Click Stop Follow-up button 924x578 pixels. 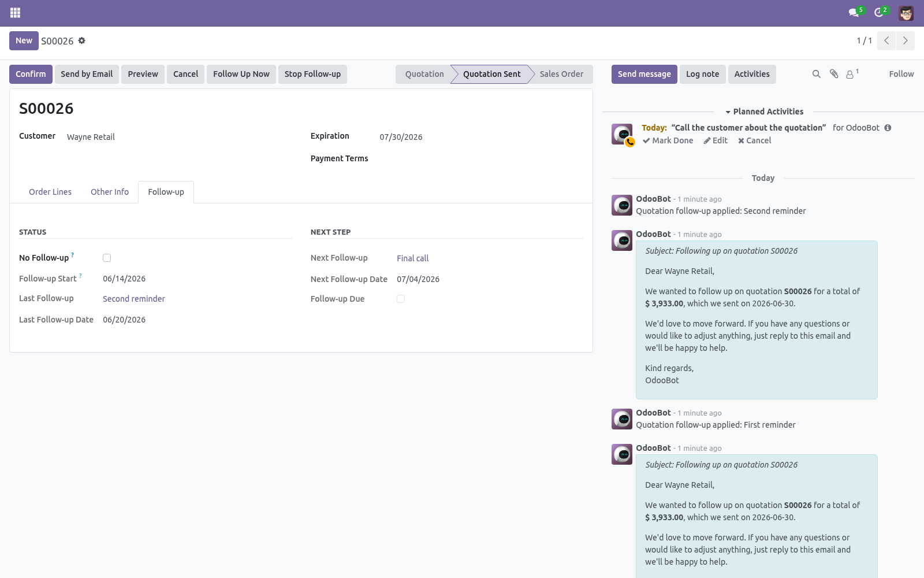pyautogui.click(x=312, y=74)
